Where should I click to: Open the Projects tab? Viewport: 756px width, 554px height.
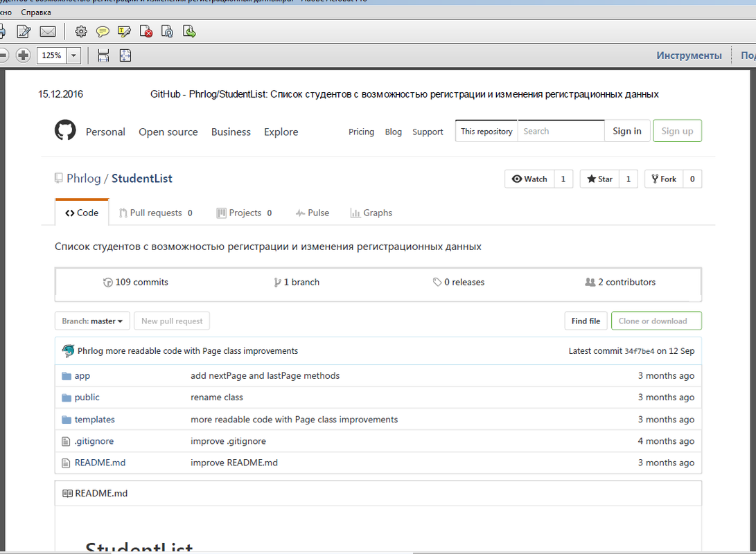click(x=245, y=213)
